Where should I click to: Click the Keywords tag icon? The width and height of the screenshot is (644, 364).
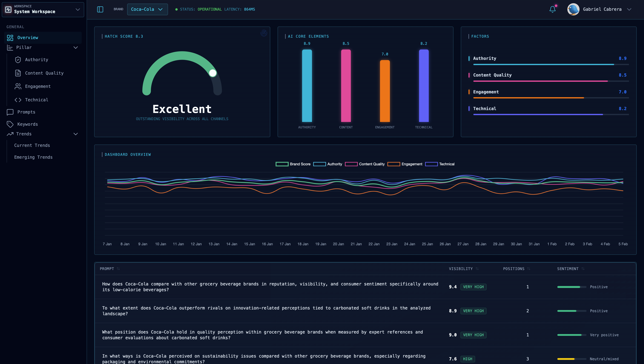click(x=10, y=124)
